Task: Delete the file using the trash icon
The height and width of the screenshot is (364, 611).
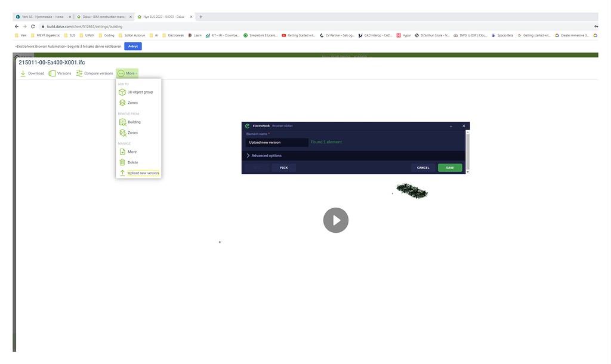Action: tap(131, 162)
